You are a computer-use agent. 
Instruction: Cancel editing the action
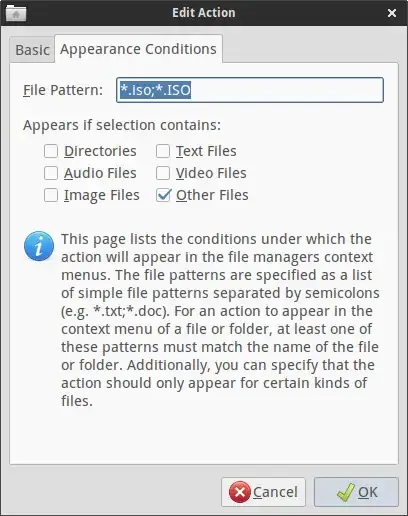[x=263, y=492]
